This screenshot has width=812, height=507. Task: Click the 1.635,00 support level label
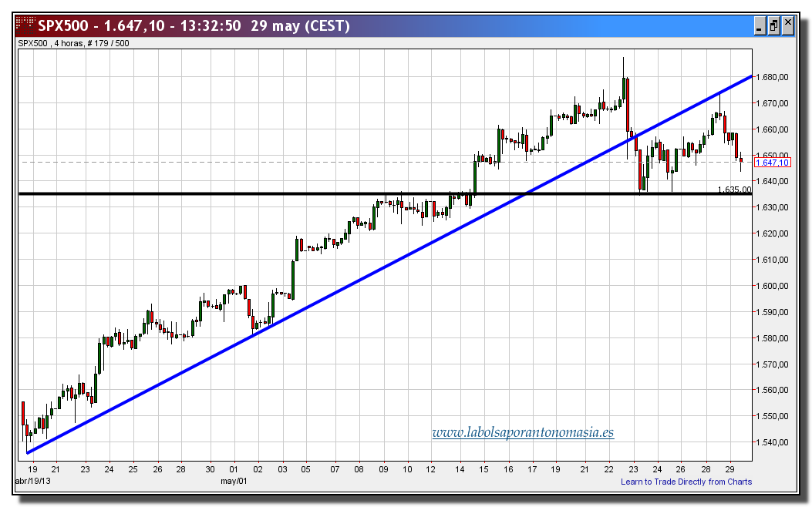click(x=734, y=190)
